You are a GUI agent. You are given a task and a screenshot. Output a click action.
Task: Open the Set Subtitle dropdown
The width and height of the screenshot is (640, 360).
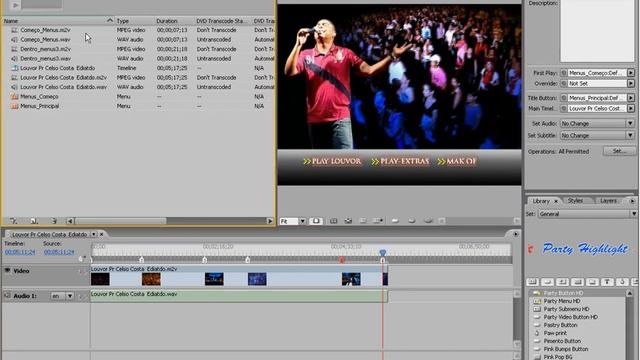click(597, 135)
